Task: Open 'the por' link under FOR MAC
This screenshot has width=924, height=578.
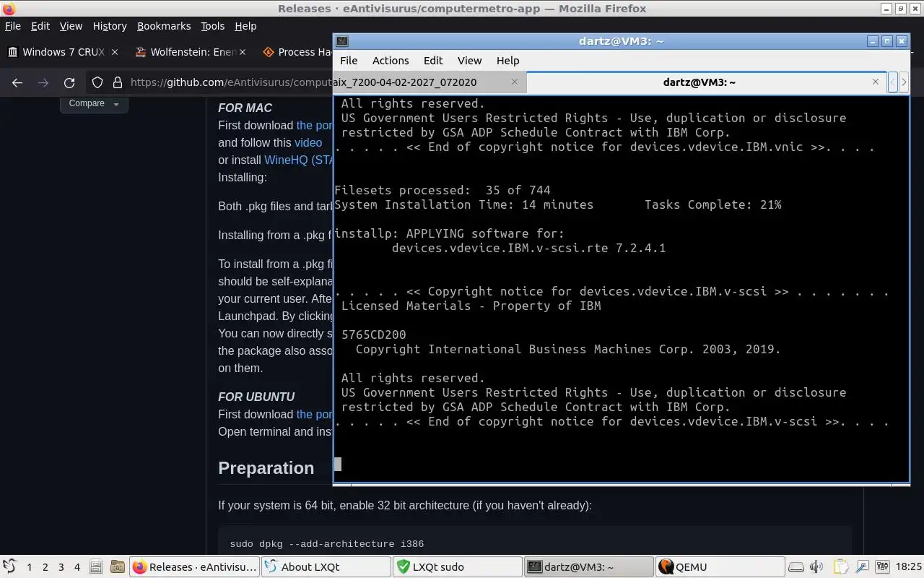Action: point(314,125)
